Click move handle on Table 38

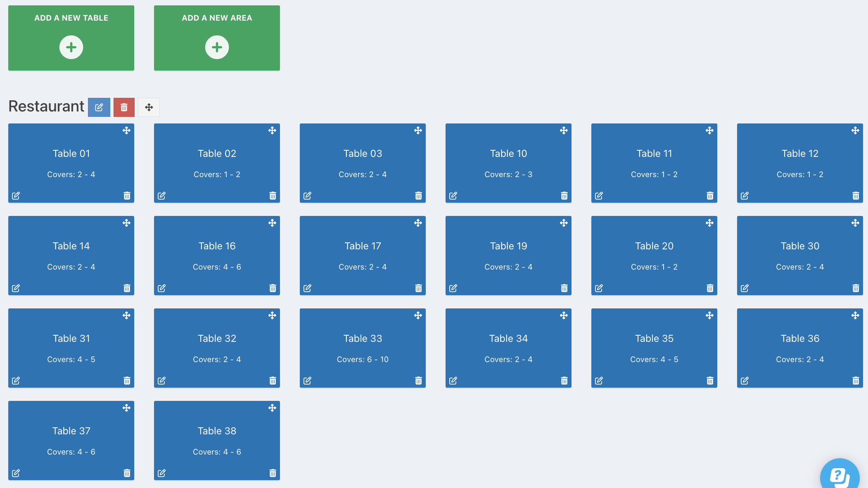click(x=272, y=408)
